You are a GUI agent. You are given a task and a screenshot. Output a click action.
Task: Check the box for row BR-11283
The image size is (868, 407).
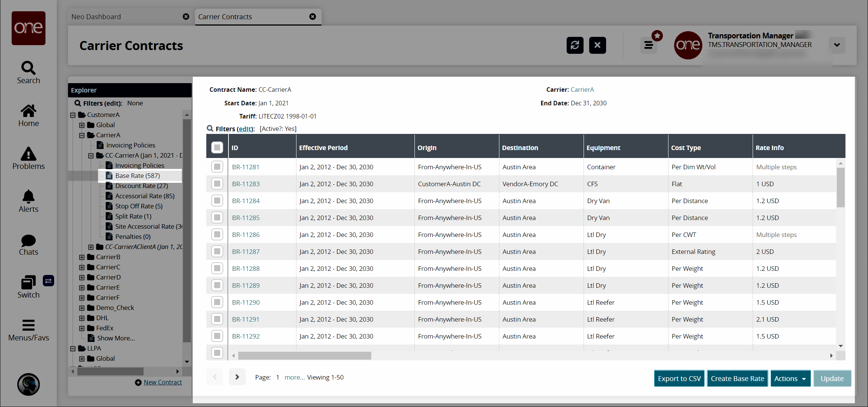(217, 184)
